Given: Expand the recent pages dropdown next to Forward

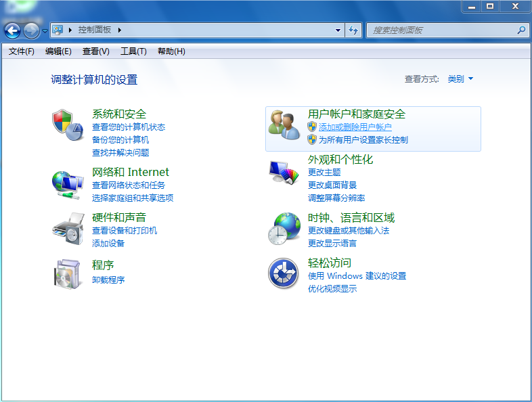Looking at the screenshot, I should point(45,30).
